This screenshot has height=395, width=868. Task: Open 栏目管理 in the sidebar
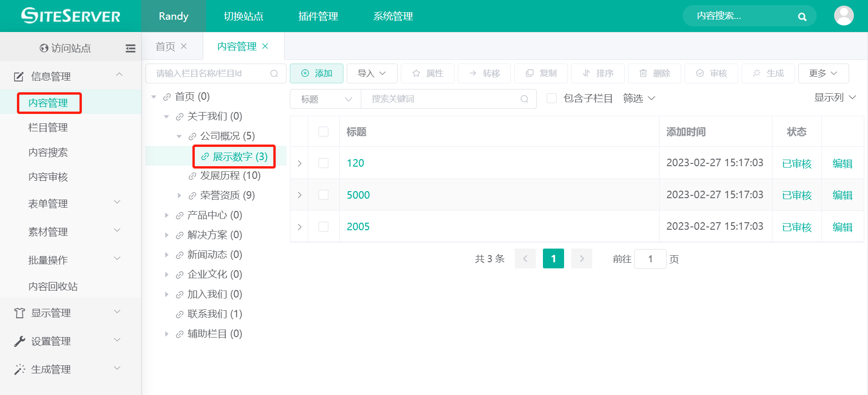point(48,128)
